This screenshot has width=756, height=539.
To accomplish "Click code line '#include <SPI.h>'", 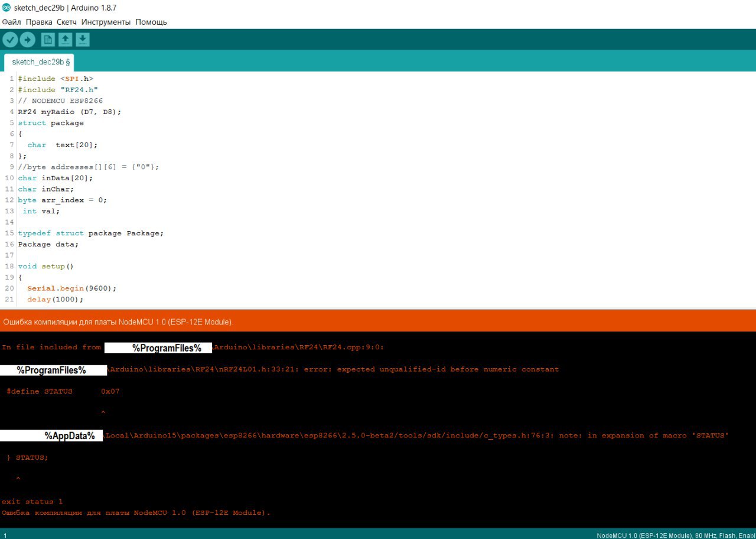I will pos(56,79).
